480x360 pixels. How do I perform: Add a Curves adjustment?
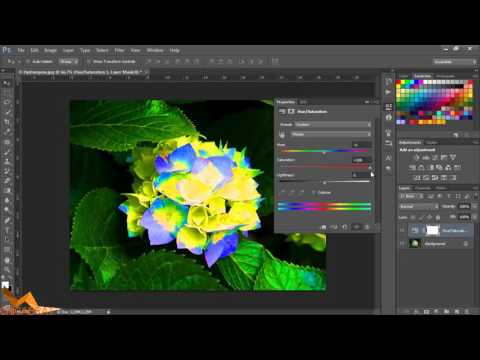click(435, 157)
